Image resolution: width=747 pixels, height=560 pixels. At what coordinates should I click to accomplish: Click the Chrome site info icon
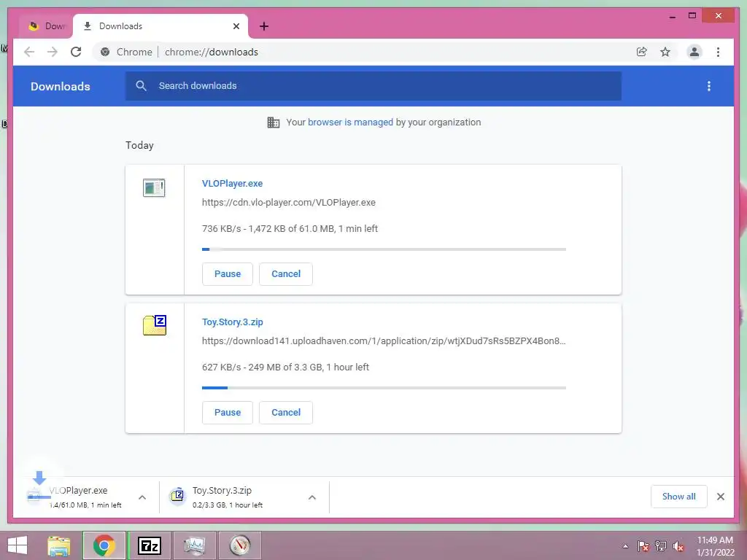(x=105, y=52)
